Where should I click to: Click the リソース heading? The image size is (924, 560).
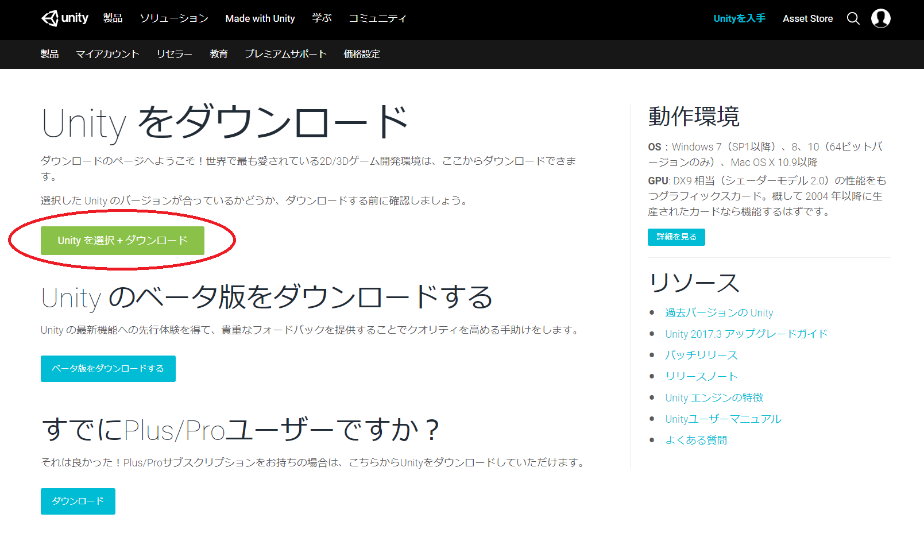click(694, 283)
